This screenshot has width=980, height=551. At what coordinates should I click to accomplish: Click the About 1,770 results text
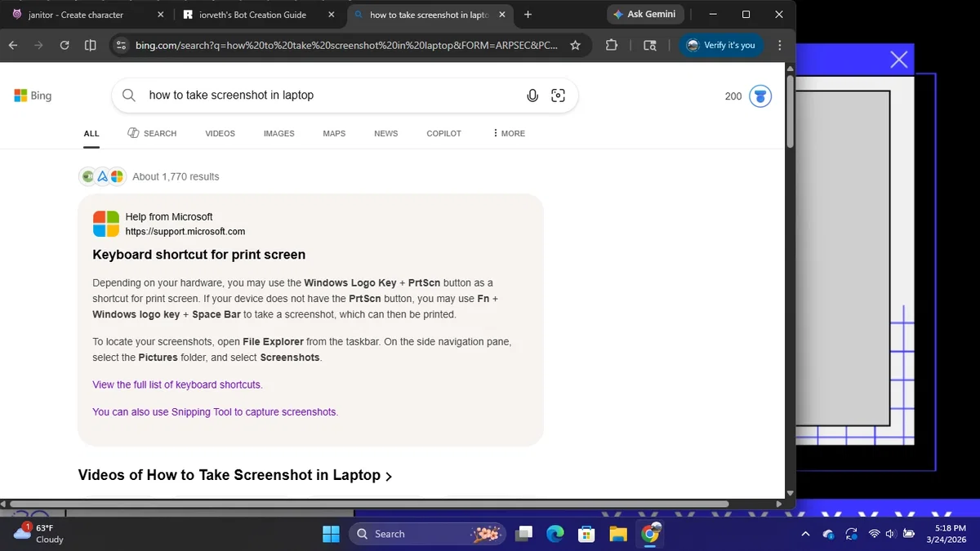click(x=176, y=177)
